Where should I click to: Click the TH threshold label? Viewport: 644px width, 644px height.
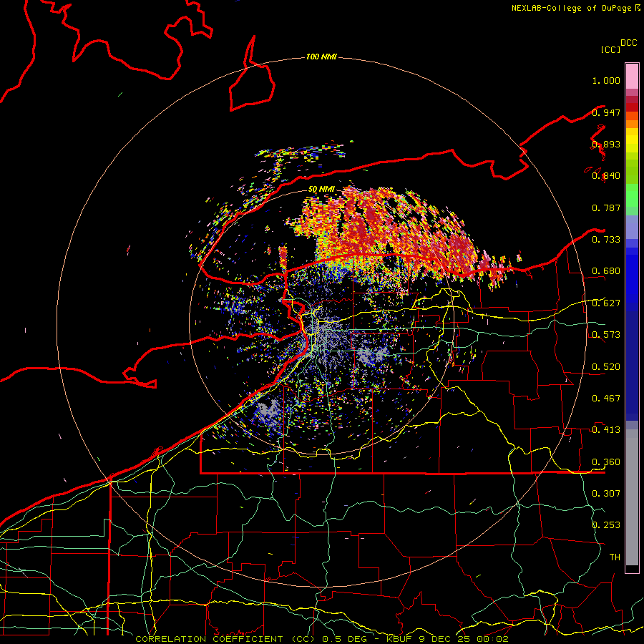(615, 557)
